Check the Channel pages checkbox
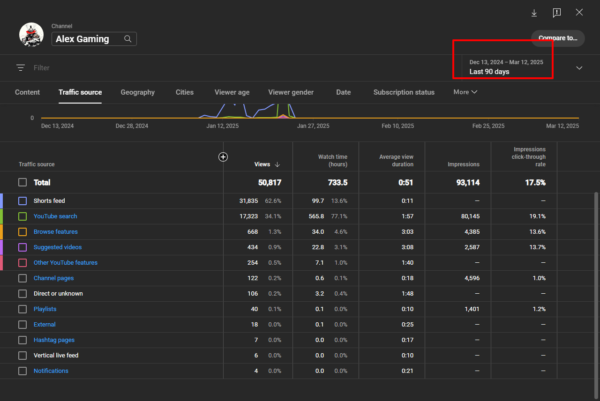The image size is (600, 401). (x=23, y=278)
